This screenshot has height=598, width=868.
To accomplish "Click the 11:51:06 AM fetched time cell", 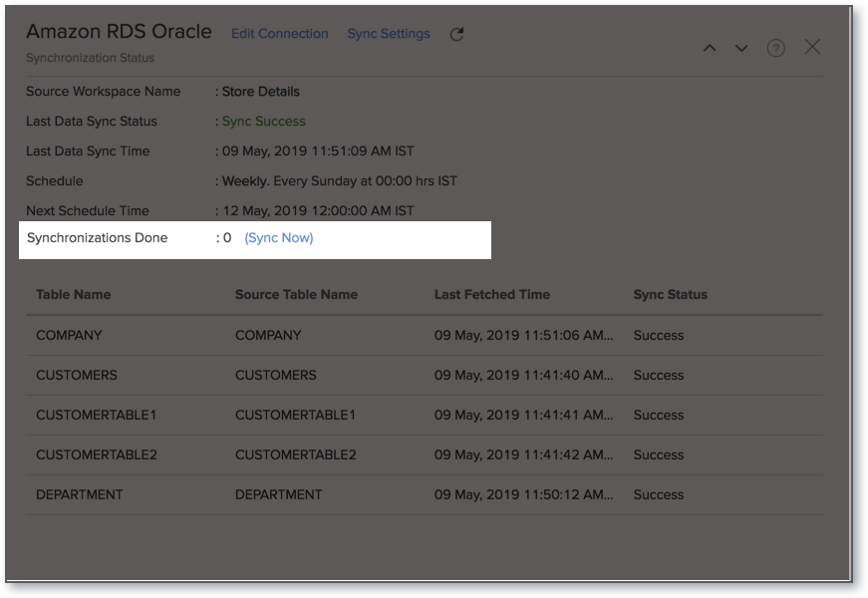I will click(x=523, y=336).
